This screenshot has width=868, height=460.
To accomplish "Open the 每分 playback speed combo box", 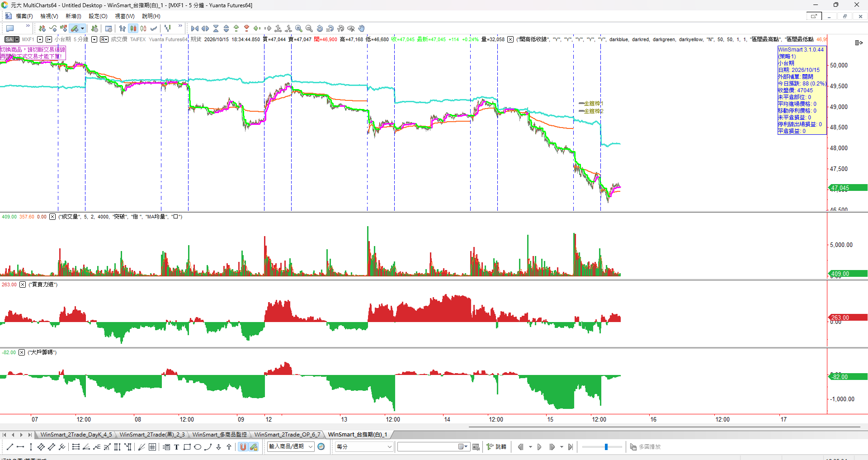I will (364, 447).
